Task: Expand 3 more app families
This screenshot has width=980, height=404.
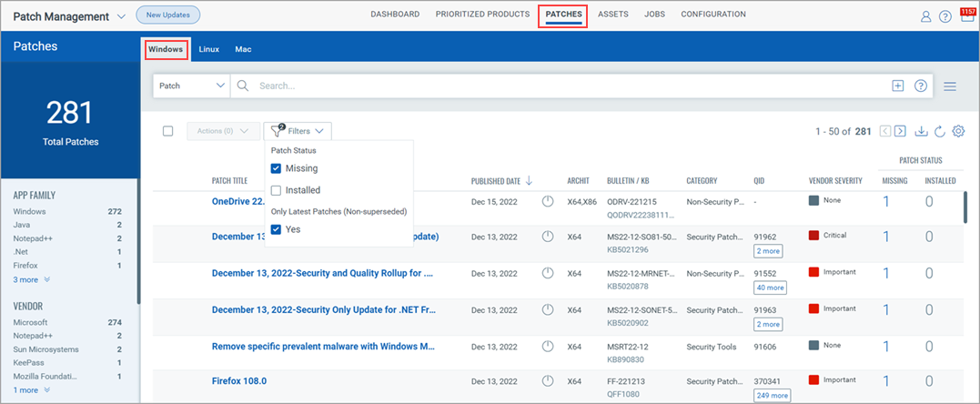Action: coord(32,279)
